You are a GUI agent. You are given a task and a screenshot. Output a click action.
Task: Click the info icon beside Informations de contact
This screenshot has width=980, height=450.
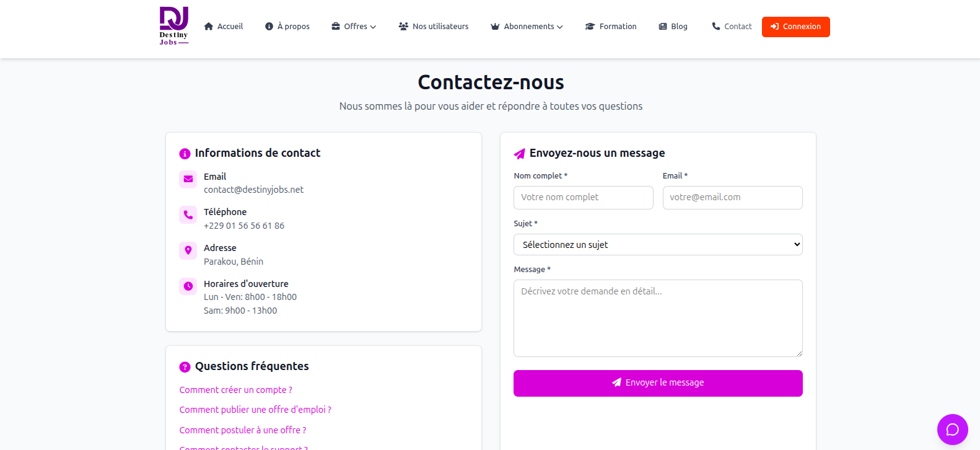185,154
